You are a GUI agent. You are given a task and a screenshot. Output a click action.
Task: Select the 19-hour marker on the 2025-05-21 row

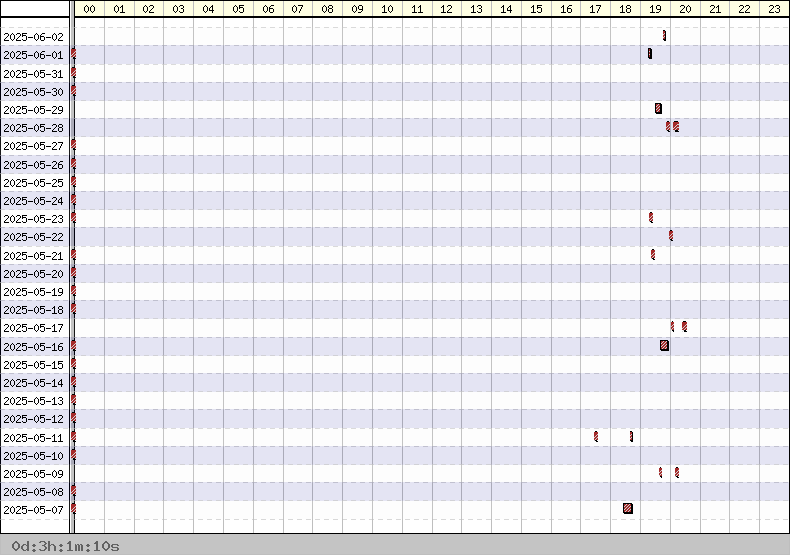(653, 254)
